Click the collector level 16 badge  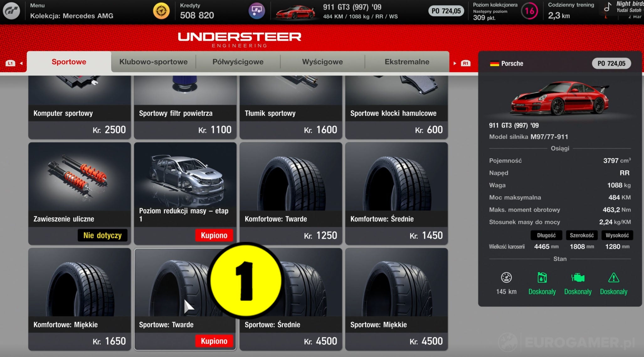[530, 11]
